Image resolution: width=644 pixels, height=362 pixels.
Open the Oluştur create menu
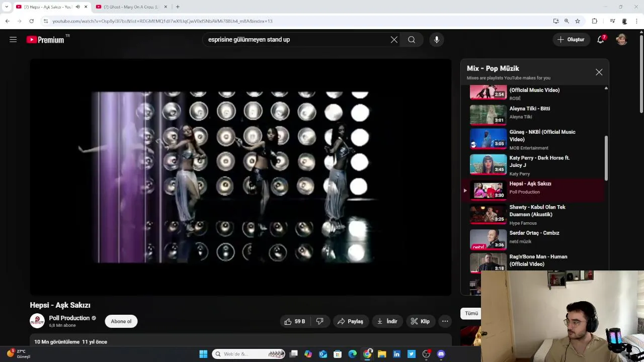point(571,40)
